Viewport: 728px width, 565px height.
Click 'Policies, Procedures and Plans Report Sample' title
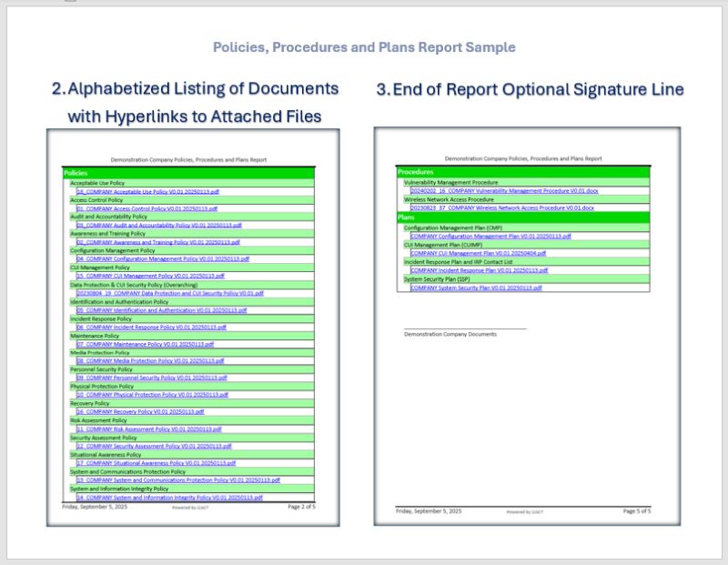tap(364, 47)
